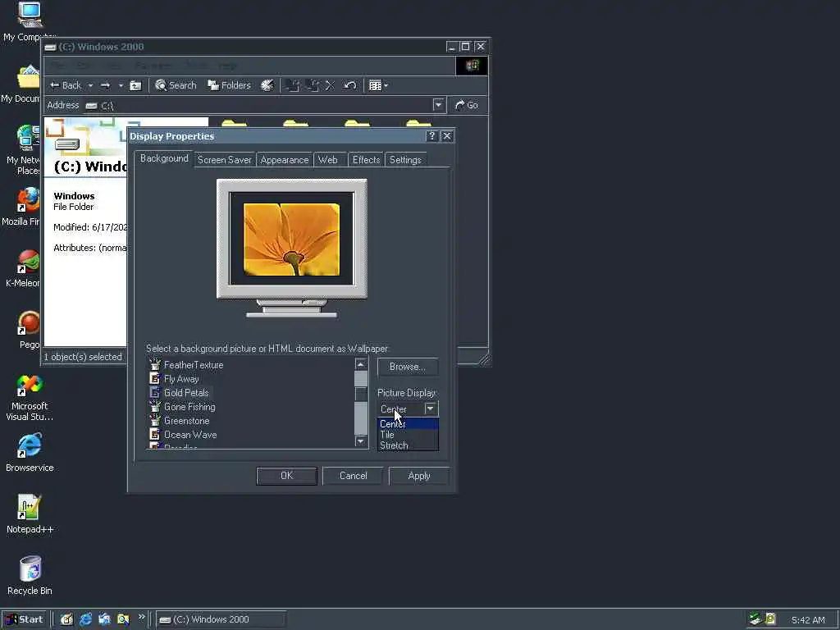Click down arrow of wallpaper list scrollbar
840x630 pixels.
coord(361,441)
